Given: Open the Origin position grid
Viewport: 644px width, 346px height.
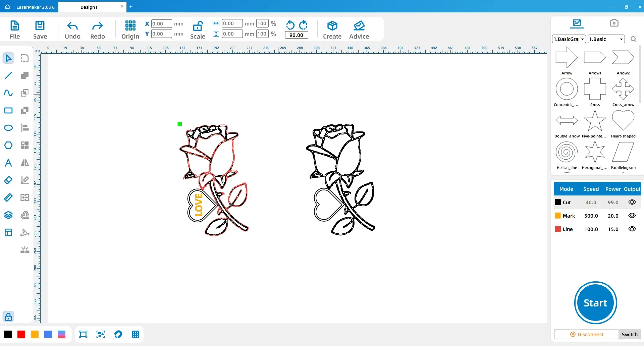Looking at the screenshot, I should [130, 30].
